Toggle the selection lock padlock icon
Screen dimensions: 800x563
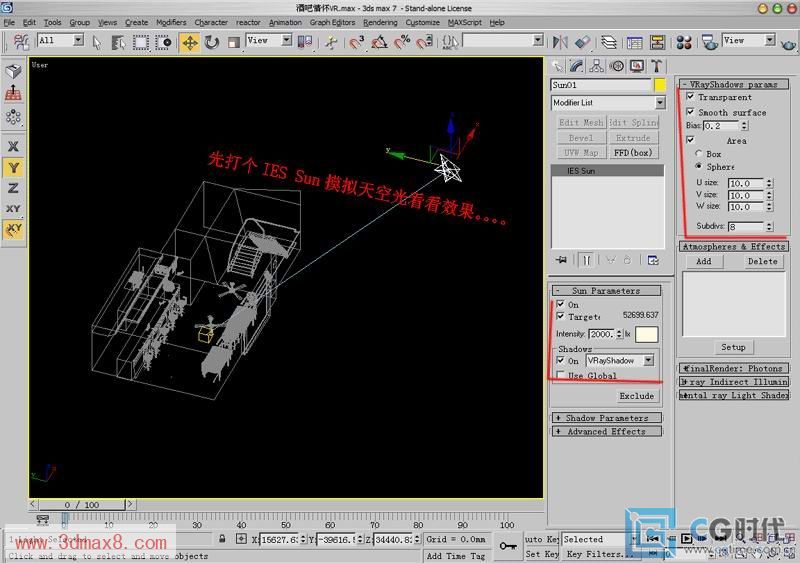coord(222,538)
